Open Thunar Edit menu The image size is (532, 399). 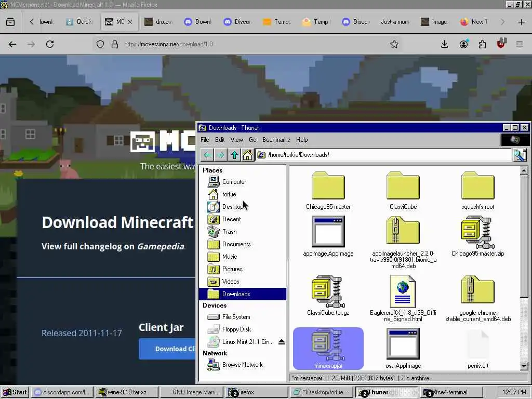(x=220, y=140)
